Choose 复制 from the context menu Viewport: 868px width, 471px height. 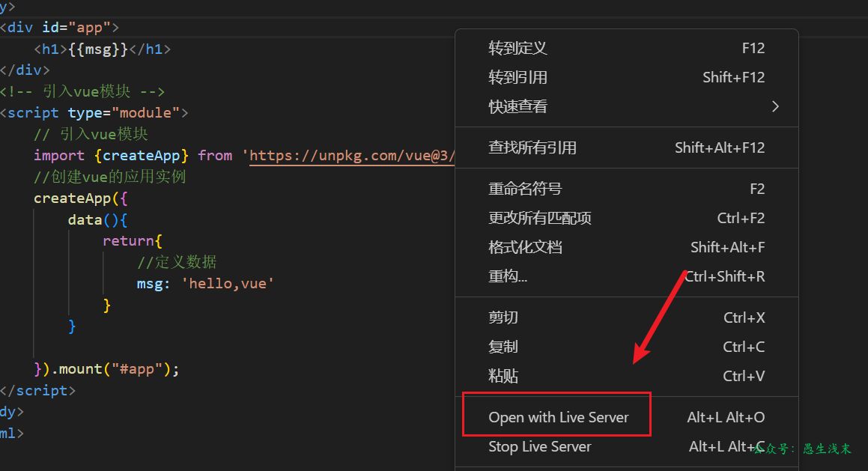pos(503,347)
